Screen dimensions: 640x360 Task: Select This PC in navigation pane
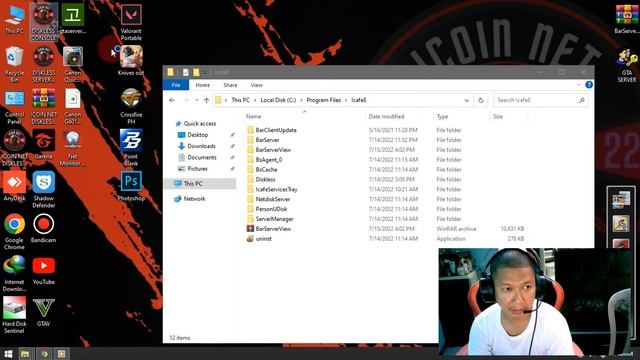pyautogui.click(x=200, y=184)
